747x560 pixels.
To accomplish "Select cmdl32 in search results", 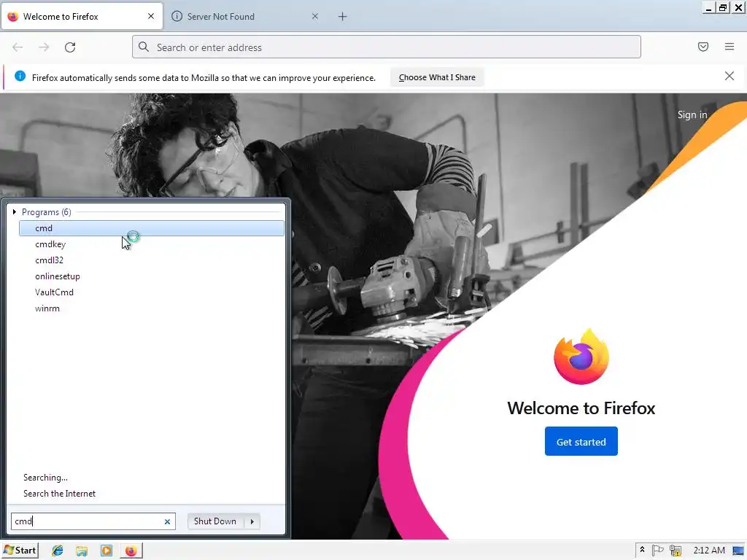I will (152, 260).
